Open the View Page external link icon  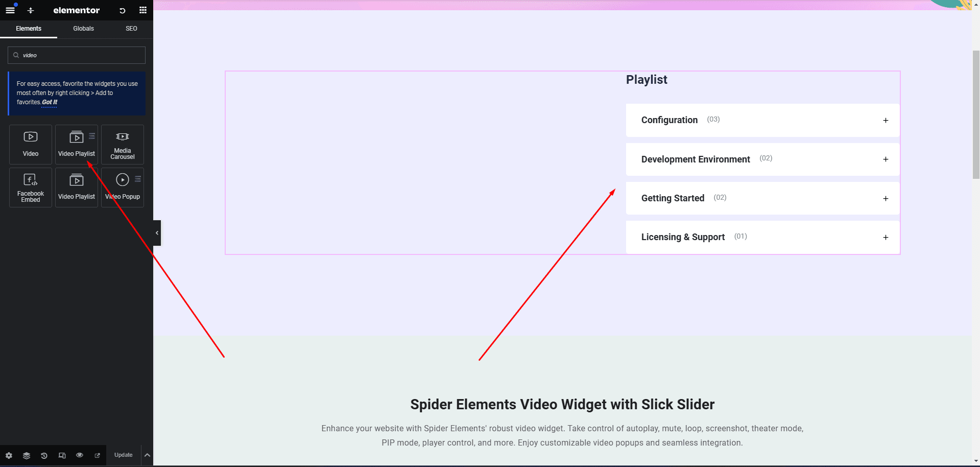[98, 455]
